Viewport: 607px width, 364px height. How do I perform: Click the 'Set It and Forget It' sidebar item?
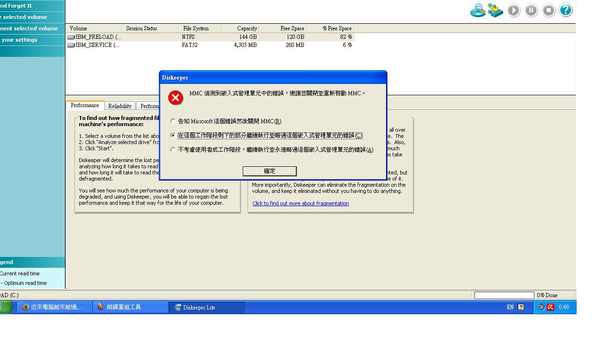tap(32, 6)
